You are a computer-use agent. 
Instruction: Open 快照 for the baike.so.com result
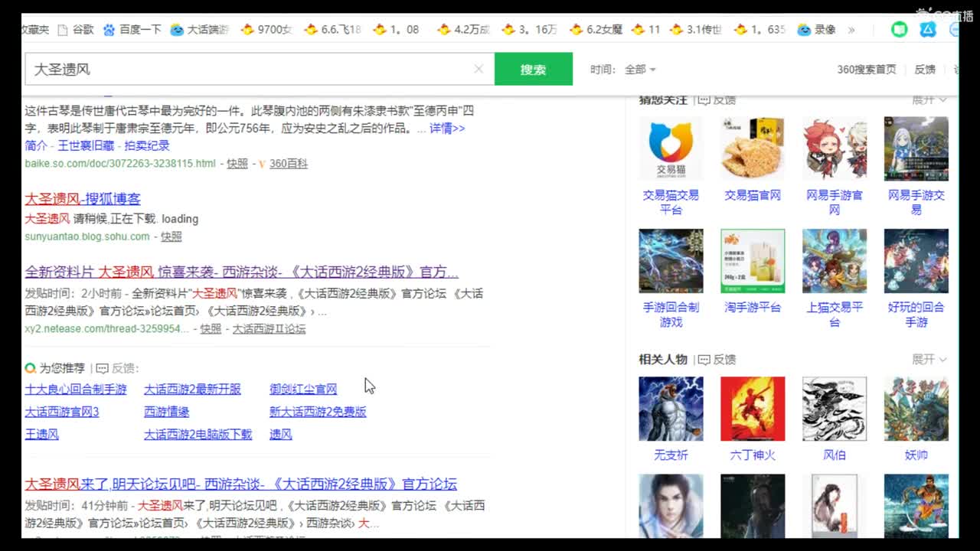(237, 163)
